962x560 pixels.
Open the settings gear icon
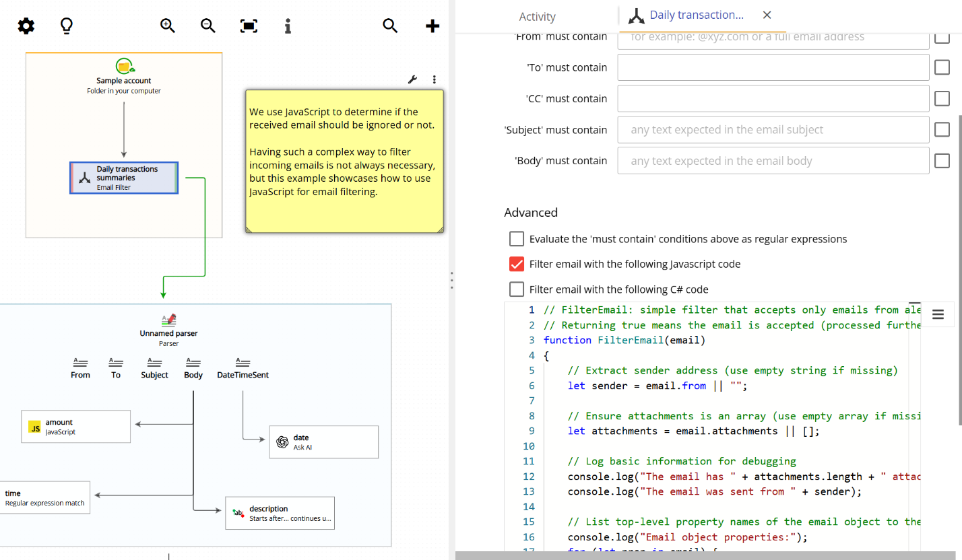[26, 26]
